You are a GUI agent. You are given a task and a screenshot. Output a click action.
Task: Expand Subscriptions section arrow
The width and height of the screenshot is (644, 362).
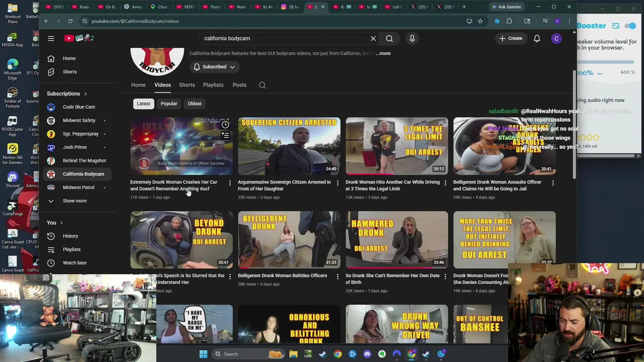click(85, 94)
